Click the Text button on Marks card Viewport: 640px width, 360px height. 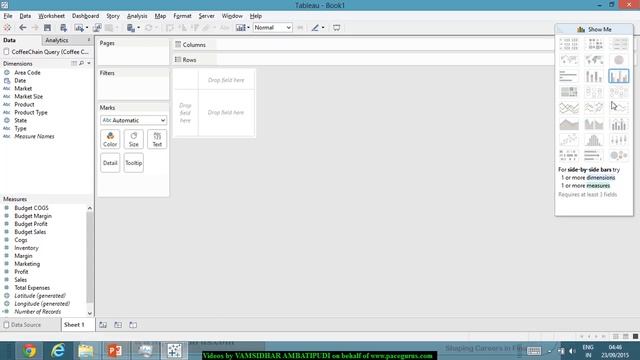point(157,139)
